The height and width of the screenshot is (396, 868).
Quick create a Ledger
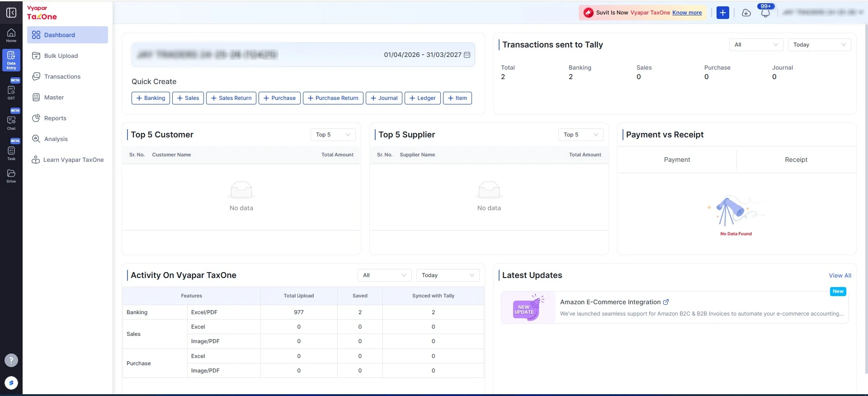(422, 98)
